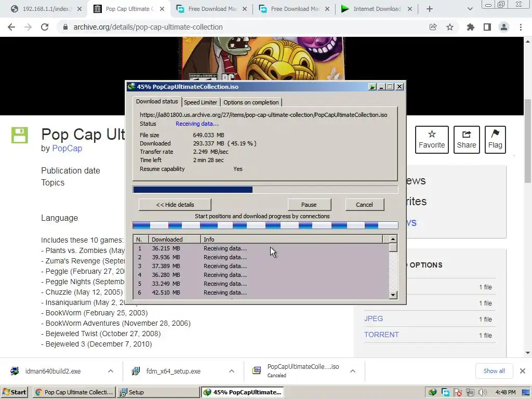Click the IDM dialog title bar icon
This screenshot has width=532, height=399.
click(131, 87)
